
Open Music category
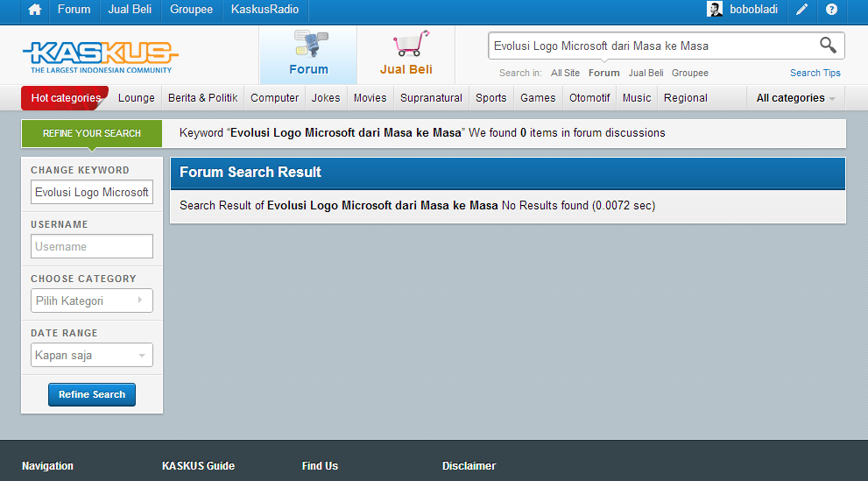coord(637,98)
